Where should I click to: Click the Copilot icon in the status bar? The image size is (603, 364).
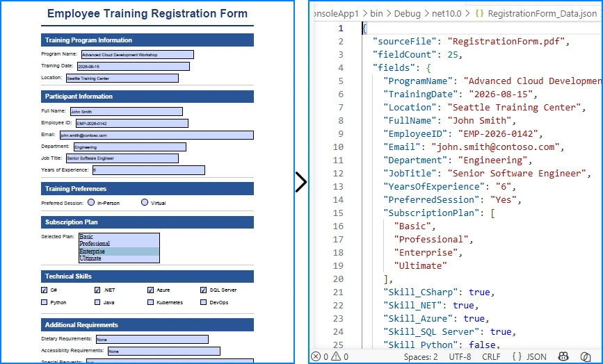[563, 356]
